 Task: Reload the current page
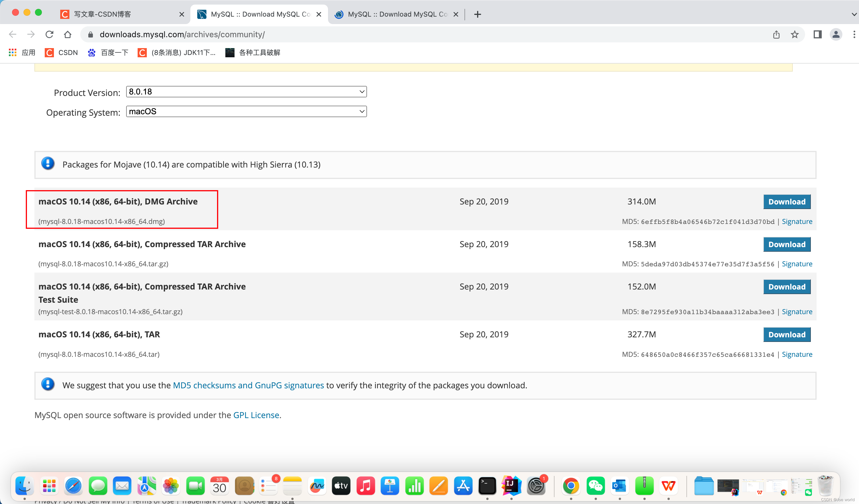pos(49,34)
